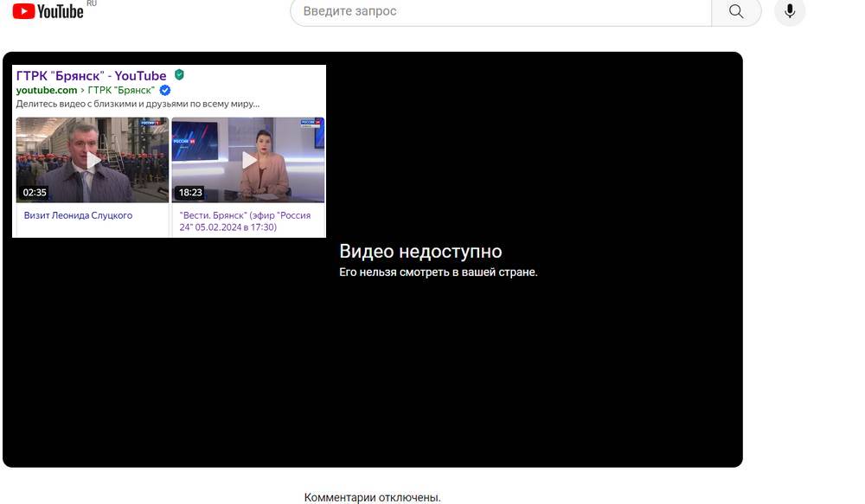Click the YouTube logo

point(48,11)
